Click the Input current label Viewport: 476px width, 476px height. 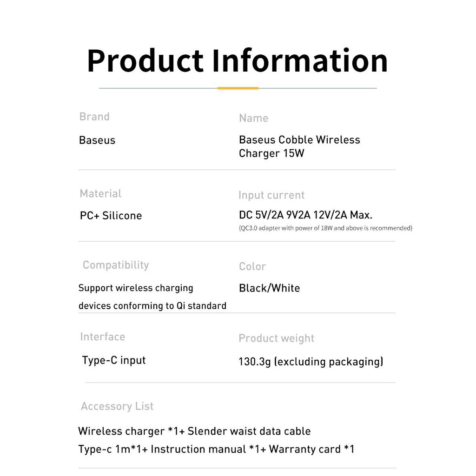pyautogui.click(x=271, y=195)
